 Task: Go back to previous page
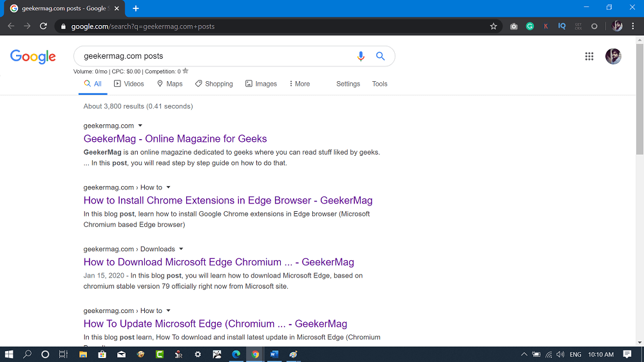11,26
